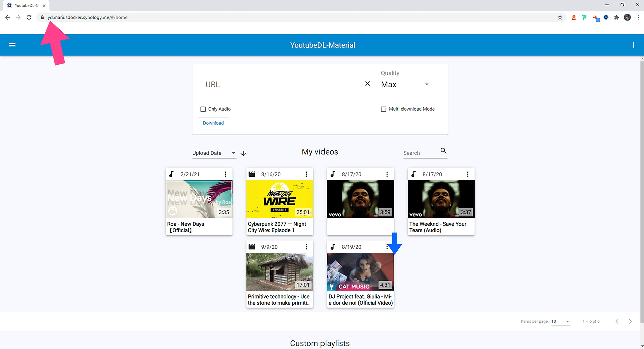This screenshot has width=644, height=349.
Task: Open options menu on the 3:59 untitled video card
Action: pyautogui.click(x=387, y=174)
